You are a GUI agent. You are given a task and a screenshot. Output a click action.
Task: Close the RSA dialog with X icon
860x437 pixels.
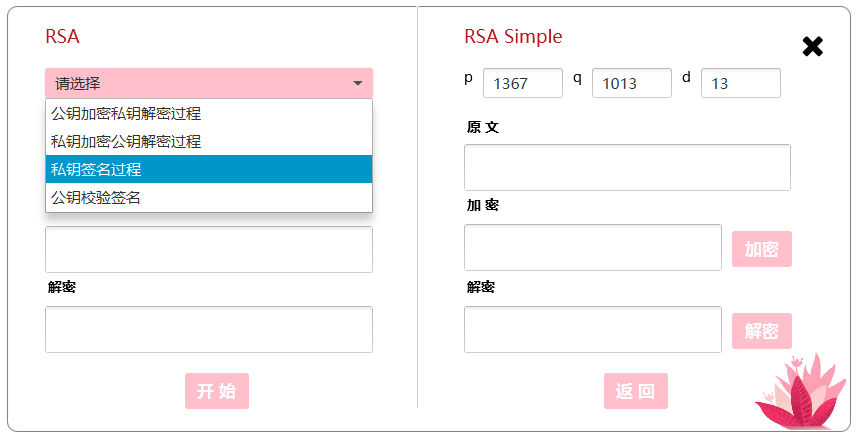(x=812, y=47)
